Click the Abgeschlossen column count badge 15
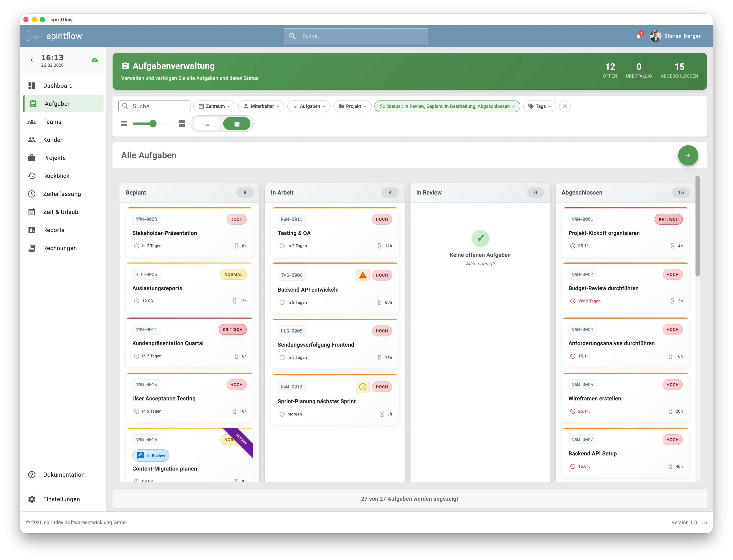This screenshot has width=733, height=560. [x=681, y=192]
